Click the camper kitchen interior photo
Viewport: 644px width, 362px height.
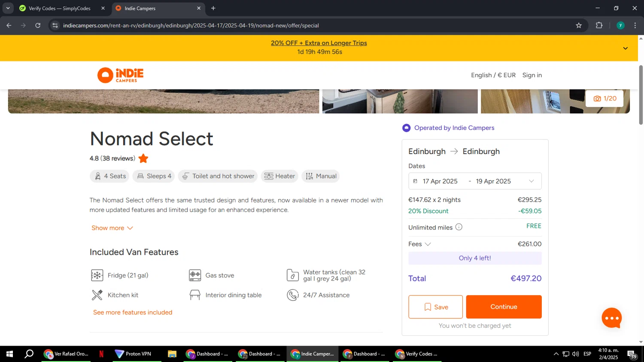[x=400, y=101]
